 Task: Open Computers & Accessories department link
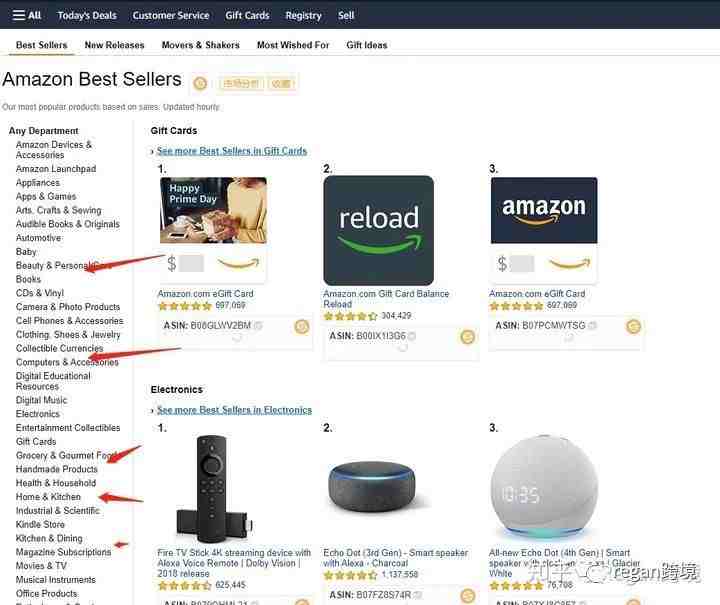(67, 362)
